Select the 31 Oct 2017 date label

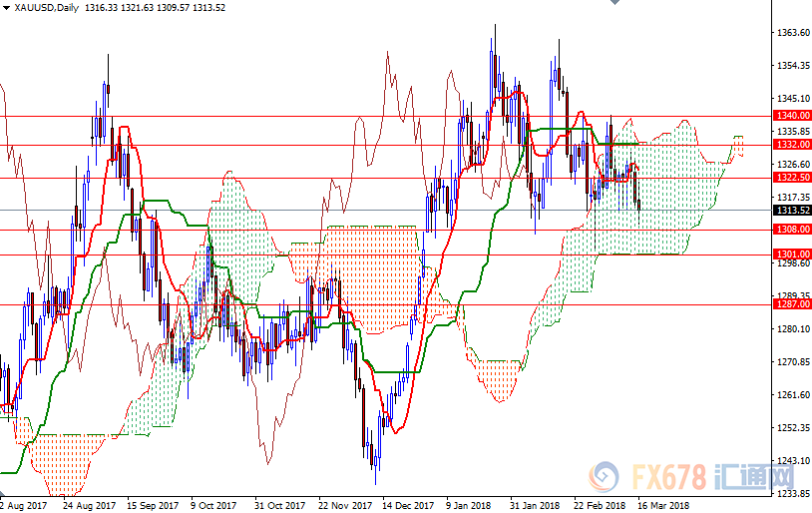(x=279, y=506)
